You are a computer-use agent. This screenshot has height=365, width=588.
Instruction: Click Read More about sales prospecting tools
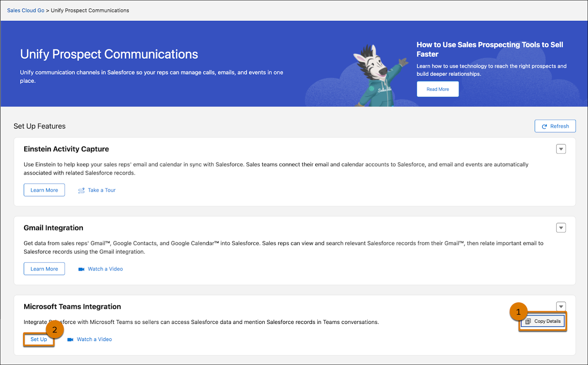click(x=437, y=89)
